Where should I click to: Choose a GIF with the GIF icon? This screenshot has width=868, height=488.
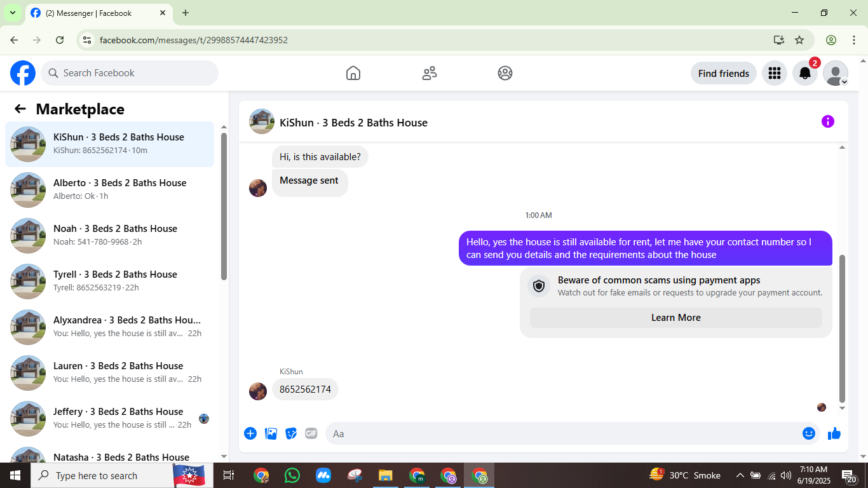[311, 433]
